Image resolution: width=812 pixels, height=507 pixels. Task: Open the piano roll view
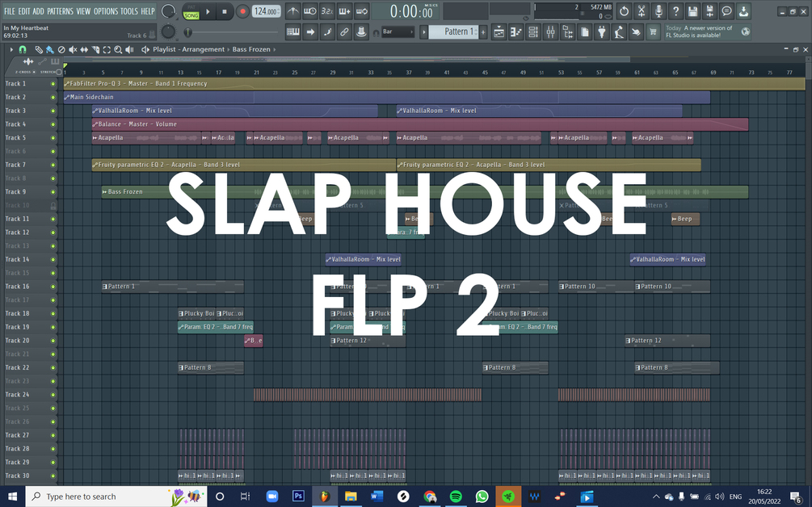(515, 32)
